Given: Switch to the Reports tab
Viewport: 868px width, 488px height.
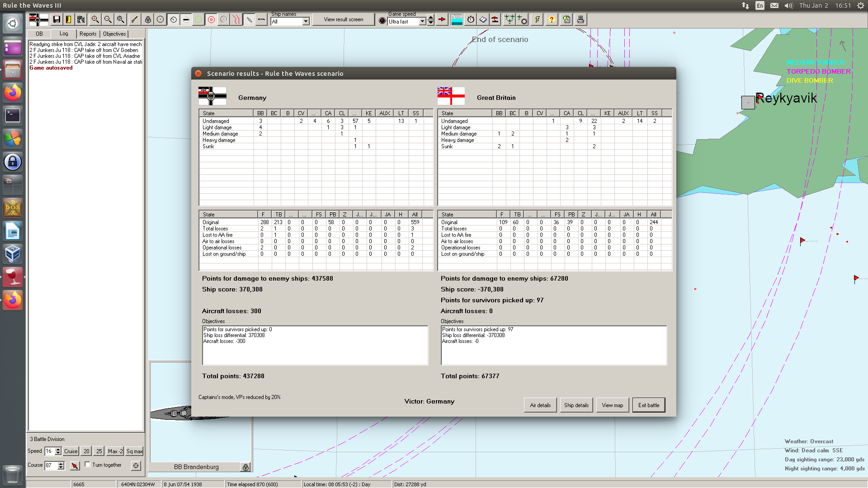Looking at the screenshot, I should click(x=88, y=34).
